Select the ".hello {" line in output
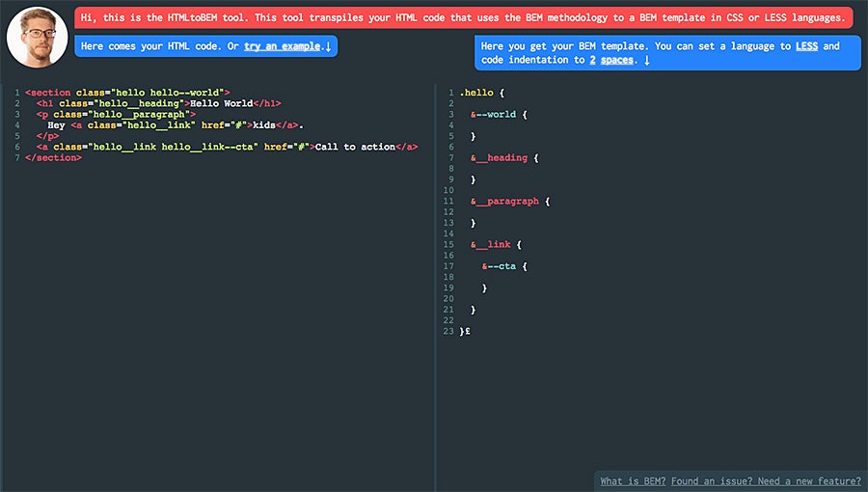This screenshot has width=868, height=492. pos(482,93)
